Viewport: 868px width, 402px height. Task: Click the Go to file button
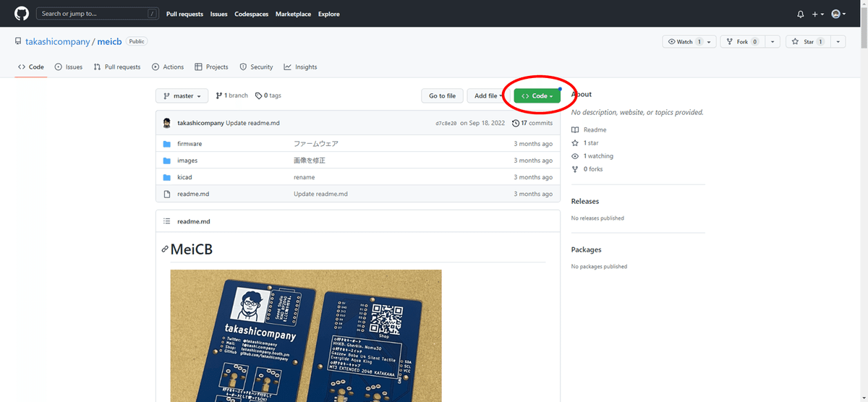pyautogui.click(x=442, y=95)
